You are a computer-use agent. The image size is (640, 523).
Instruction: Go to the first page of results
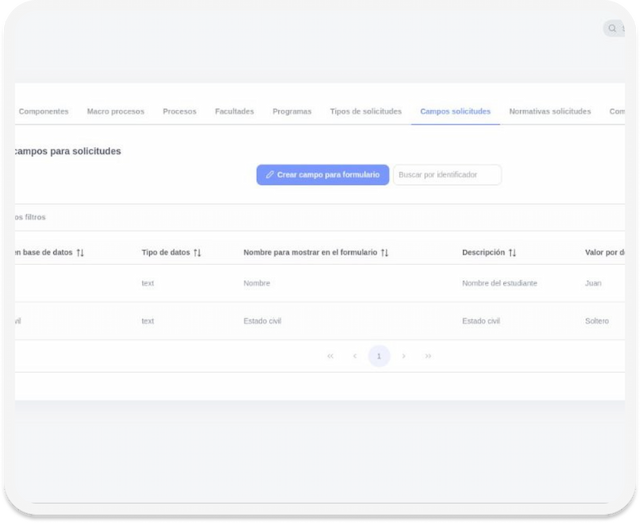[x=330, y=356]
